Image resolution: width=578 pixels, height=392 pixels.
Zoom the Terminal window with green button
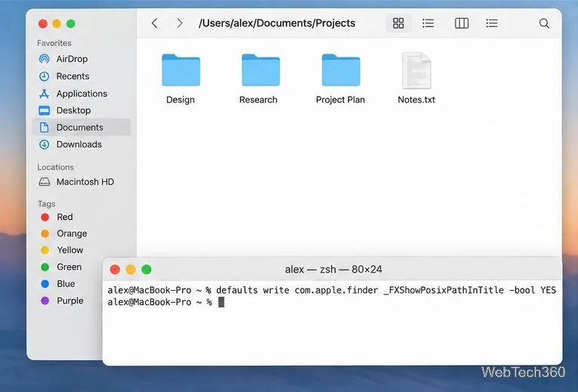coord(147,270)
